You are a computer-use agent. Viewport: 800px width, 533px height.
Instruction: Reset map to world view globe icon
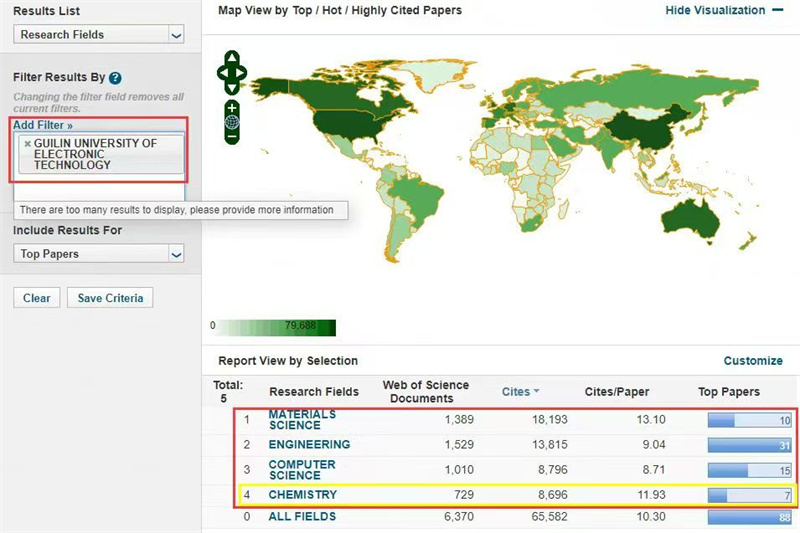(x=232, y=122)
